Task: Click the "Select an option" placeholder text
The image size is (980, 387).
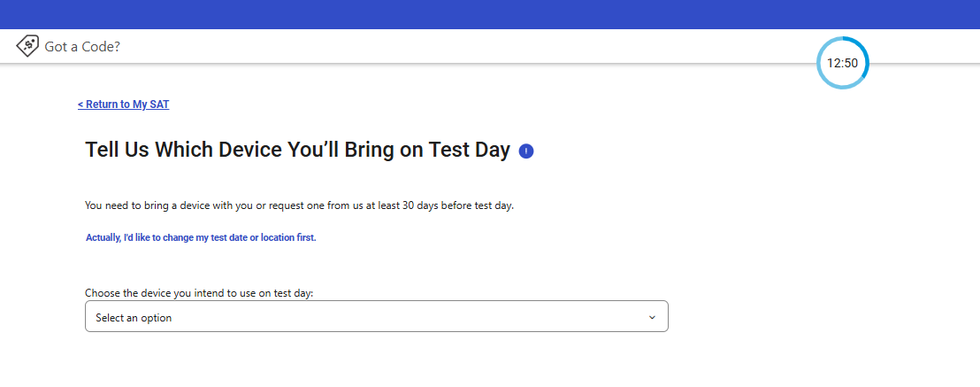Action: tap(134, 318)
